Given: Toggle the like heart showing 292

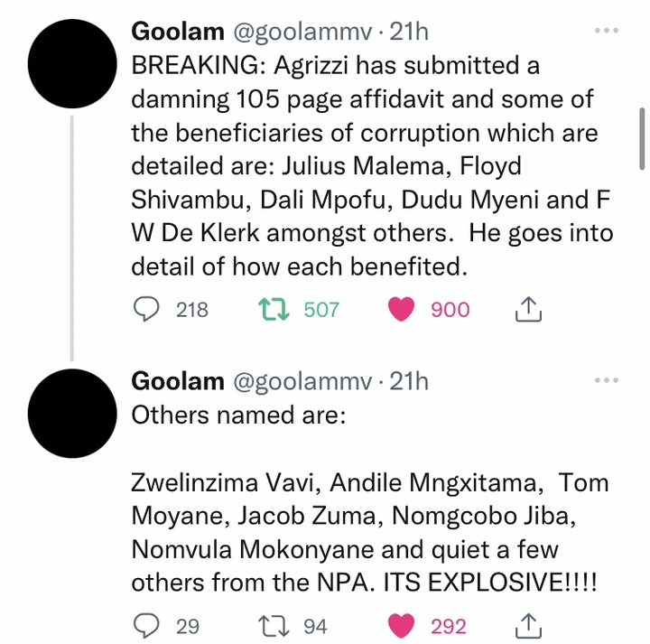Looking at the screenshot, I should pyautogui.click(x=401, y=625).
